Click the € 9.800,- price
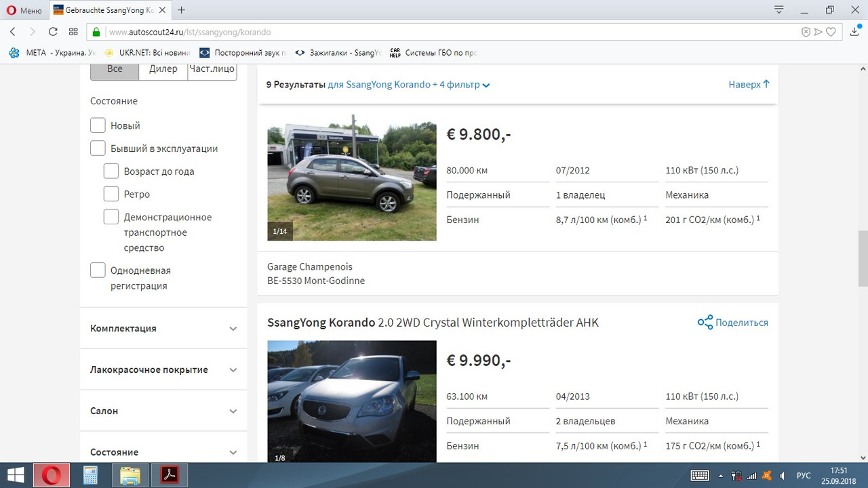 (479, 134)
